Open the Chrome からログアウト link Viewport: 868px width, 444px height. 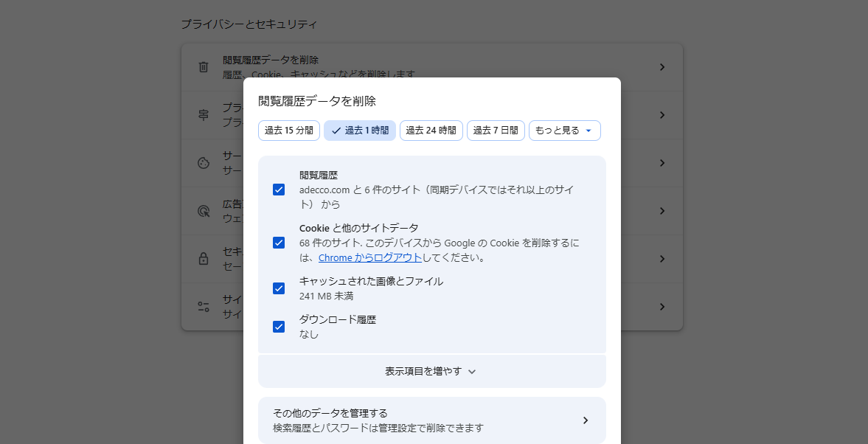369,258
